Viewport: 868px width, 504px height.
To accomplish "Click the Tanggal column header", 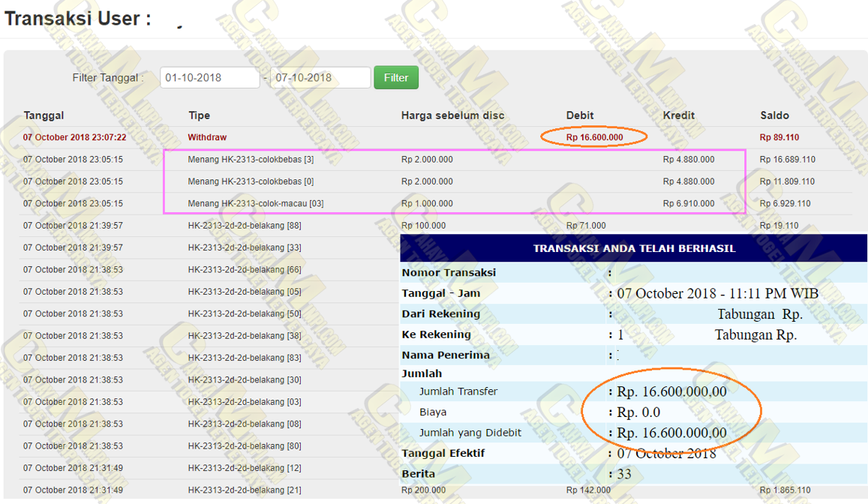I will tap(44, 115).
